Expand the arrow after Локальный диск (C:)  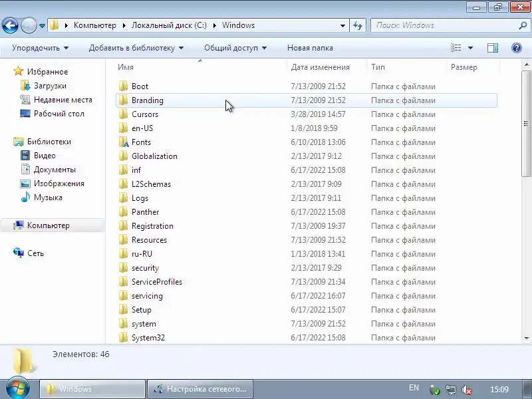pyautogui.click(x=214, y=25)
